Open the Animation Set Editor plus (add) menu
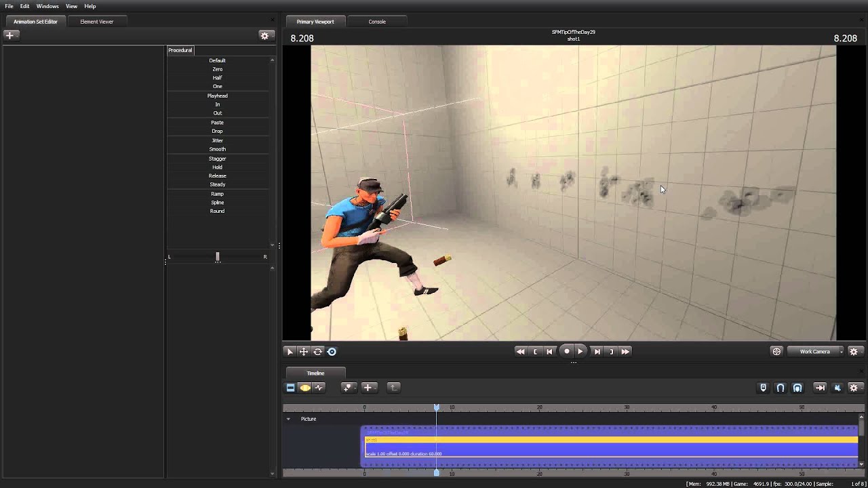Screen dimensions: 868x488 point(11,35)
